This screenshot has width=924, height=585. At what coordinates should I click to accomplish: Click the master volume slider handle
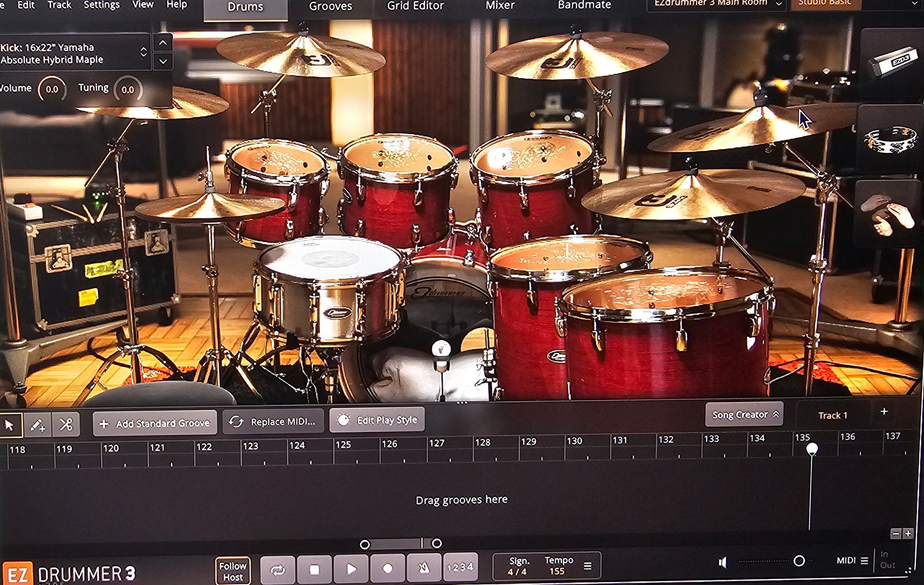(799, 561)
